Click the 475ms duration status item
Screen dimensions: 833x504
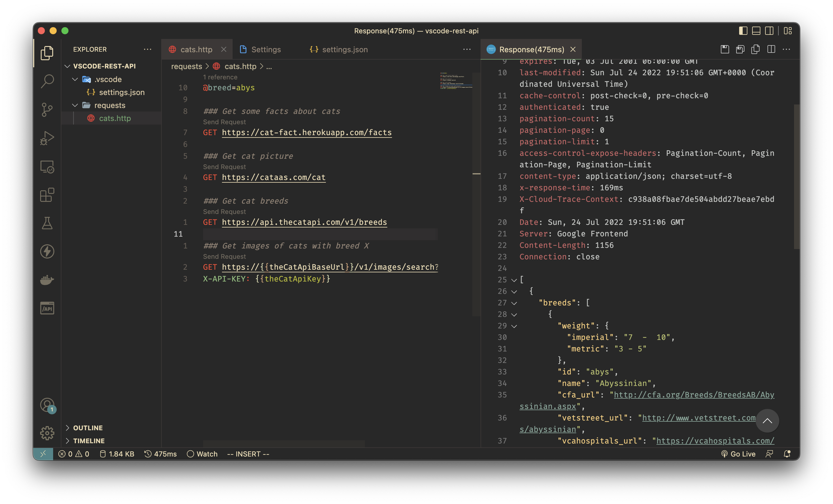[x=160, y=454]
